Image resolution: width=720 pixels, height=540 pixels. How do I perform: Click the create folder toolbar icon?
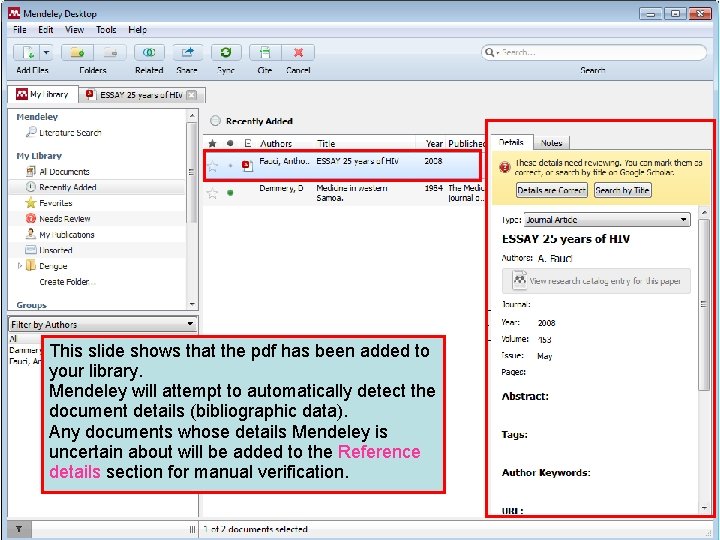[77, 53]
